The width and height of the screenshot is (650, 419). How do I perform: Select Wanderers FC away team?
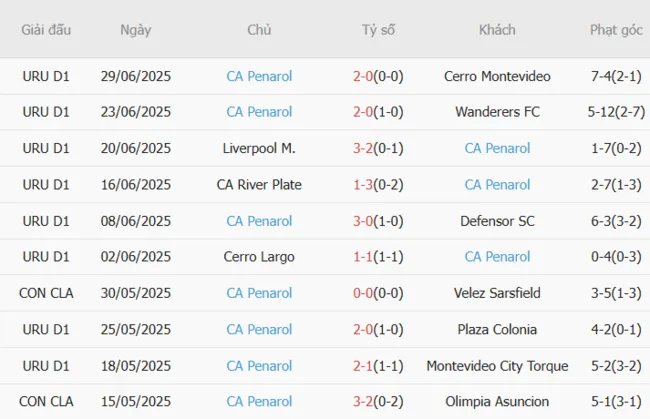pyautogui.click(x=497, y=111)
